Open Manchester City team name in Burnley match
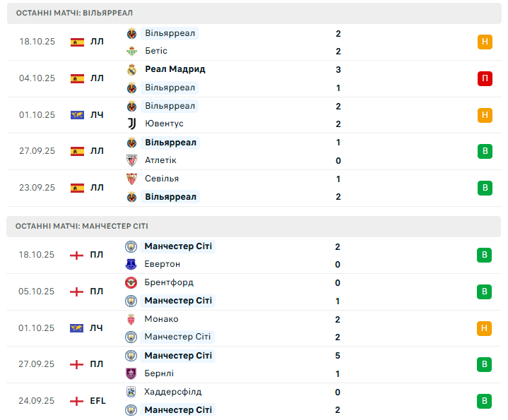 (x=178, y=355)
